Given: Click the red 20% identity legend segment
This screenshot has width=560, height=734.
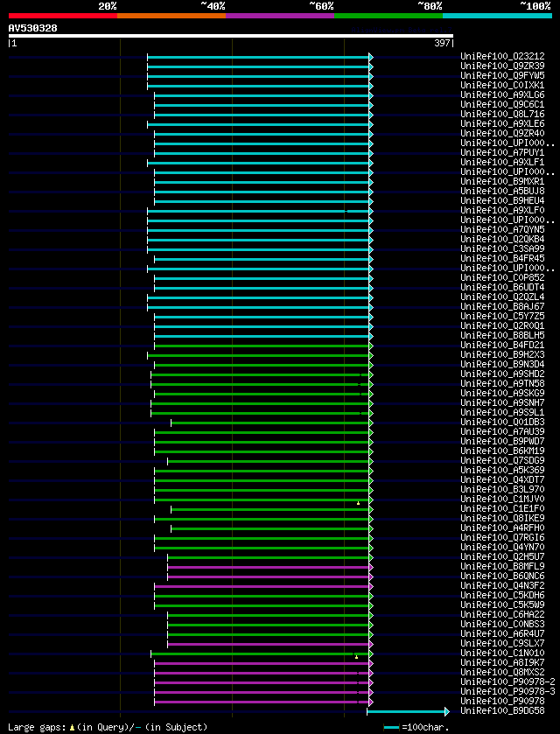Looking at the screenshot, I should pos(63,16).
